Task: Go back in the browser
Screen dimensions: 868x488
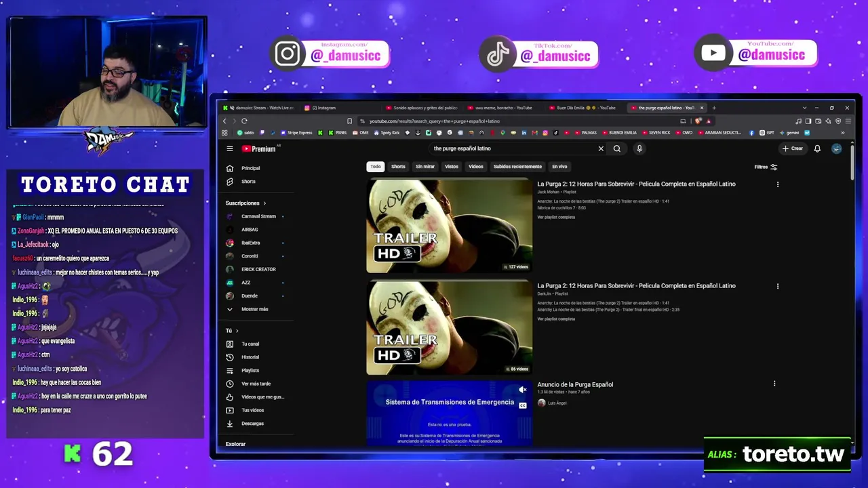Action: (x=225, y=121)
